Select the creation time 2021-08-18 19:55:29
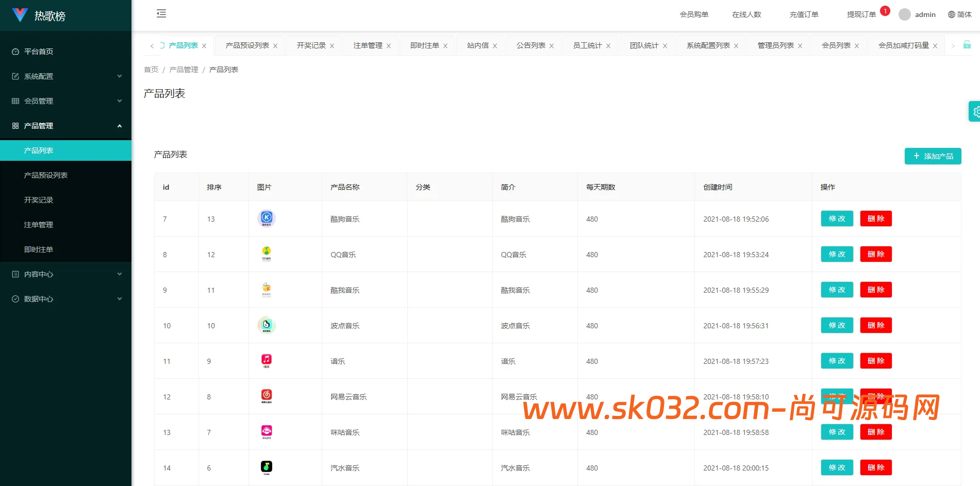980x486 pixels. tap(736, 290)
